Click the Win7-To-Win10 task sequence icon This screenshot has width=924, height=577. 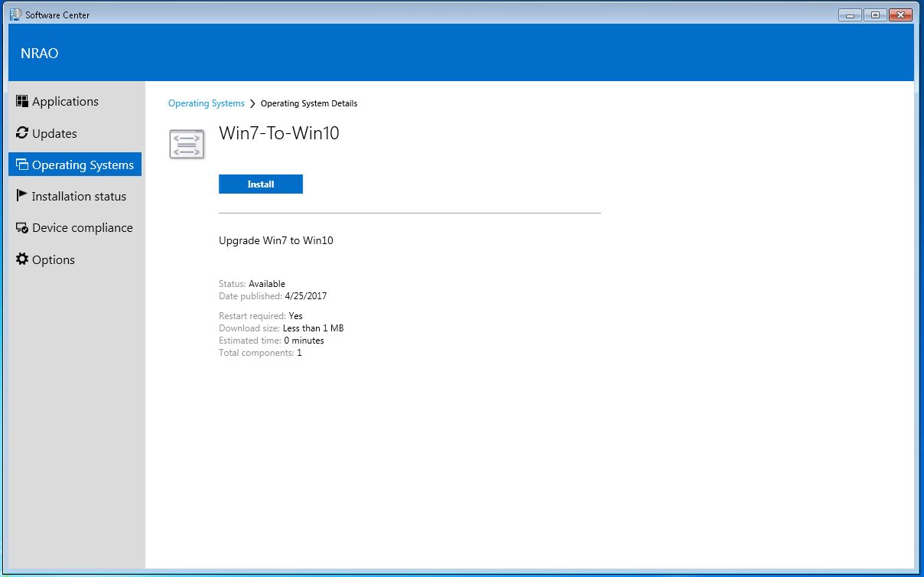(187, 144)
